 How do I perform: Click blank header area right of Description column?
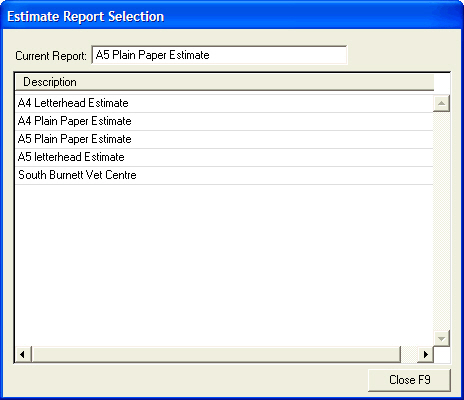[442, 82]
